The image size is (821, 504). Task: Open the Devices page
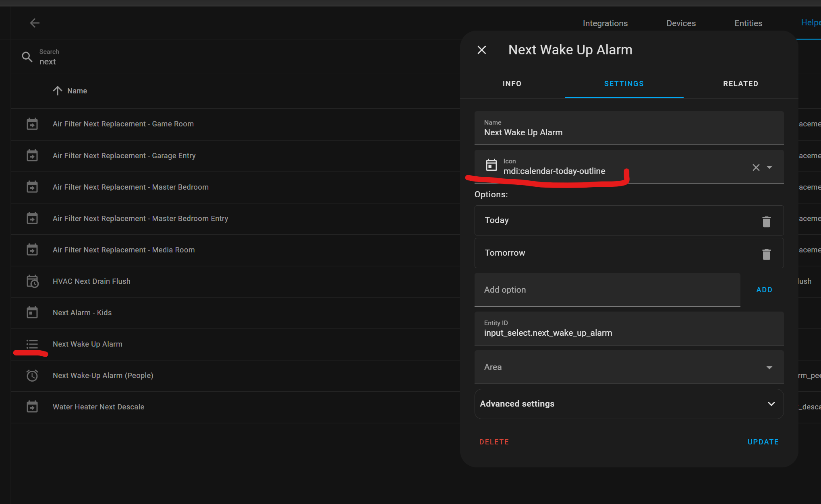[681, 23]
